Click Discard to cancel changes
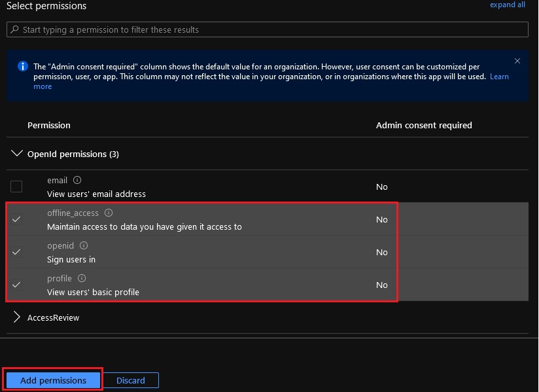This screenshot has height=392, width=539. 130,380
